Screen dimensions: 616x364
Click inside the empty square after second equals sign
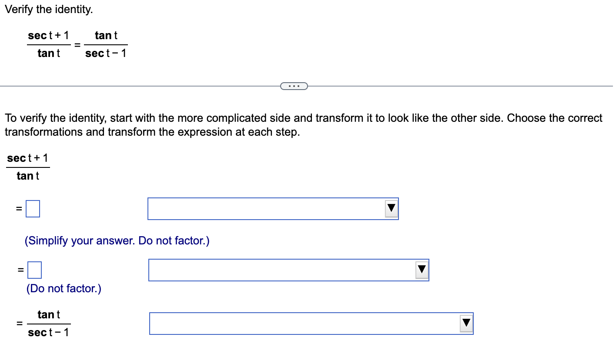[34, 270]
